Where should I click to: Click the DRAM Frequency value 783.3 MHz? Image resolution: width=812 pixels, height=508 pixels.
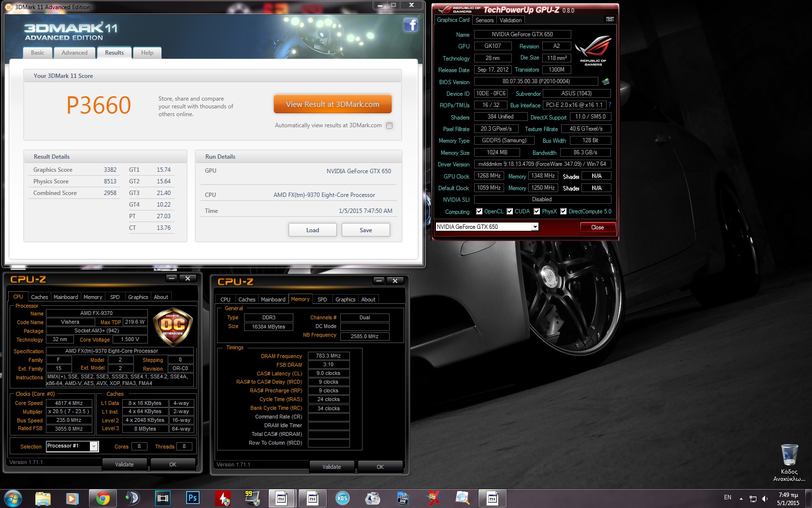[329, 356]
